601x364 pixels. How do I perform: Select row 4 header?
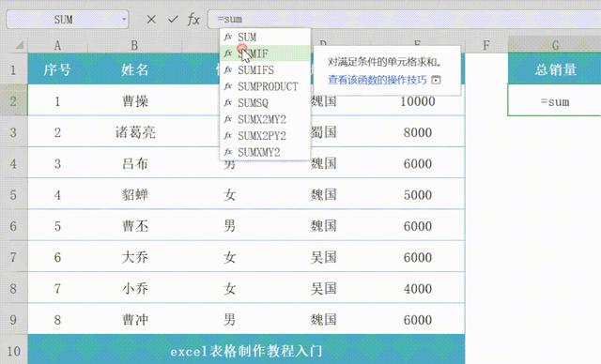[13, 163]
